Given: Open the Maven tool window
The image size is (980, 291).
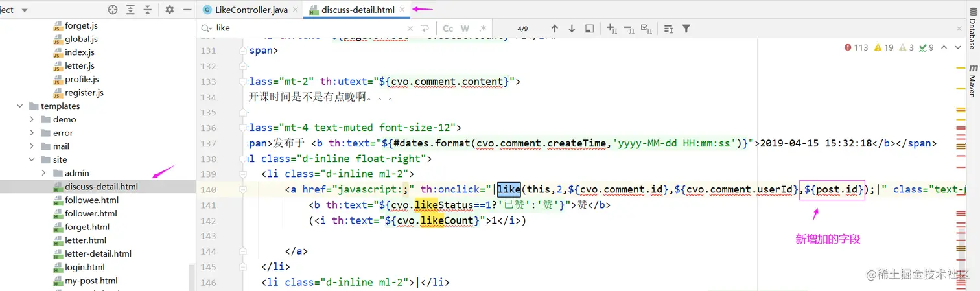Looking at the screenshot, I should [972, 81].
